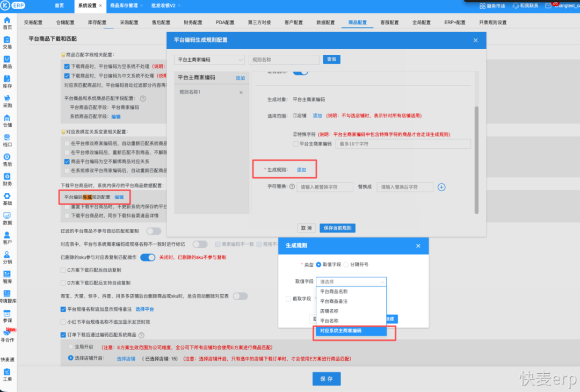The width and height of the screenshot is (580, 392).
Task: Open the 分销 sidebar icon
Action: 7,255
